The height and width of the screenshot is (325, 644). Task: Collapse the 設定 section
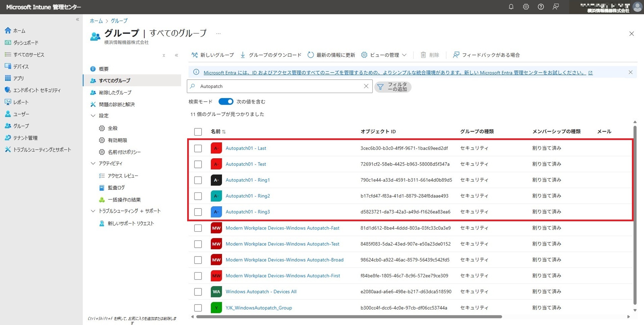click(93, 115)
